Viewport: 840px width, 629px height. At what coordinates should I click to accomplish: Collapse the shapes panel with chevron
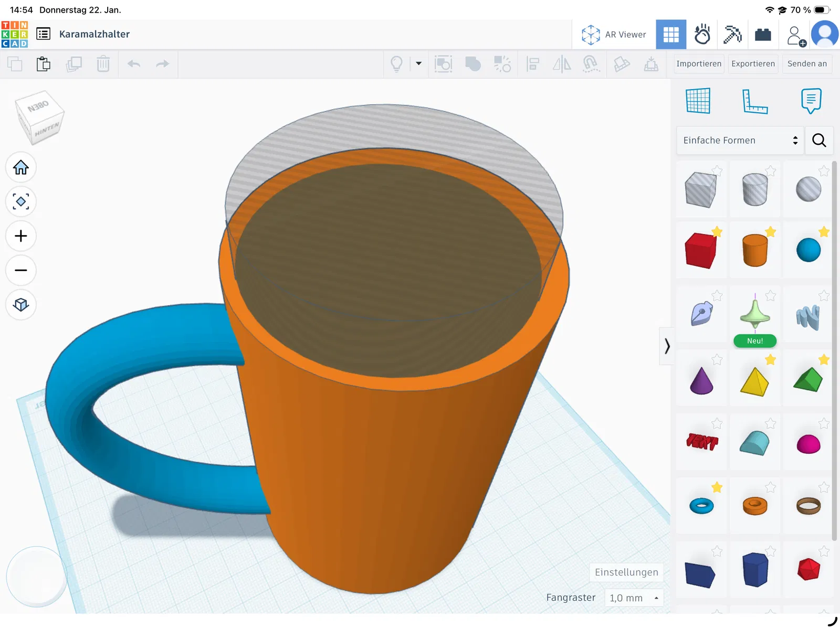point(667,346)
